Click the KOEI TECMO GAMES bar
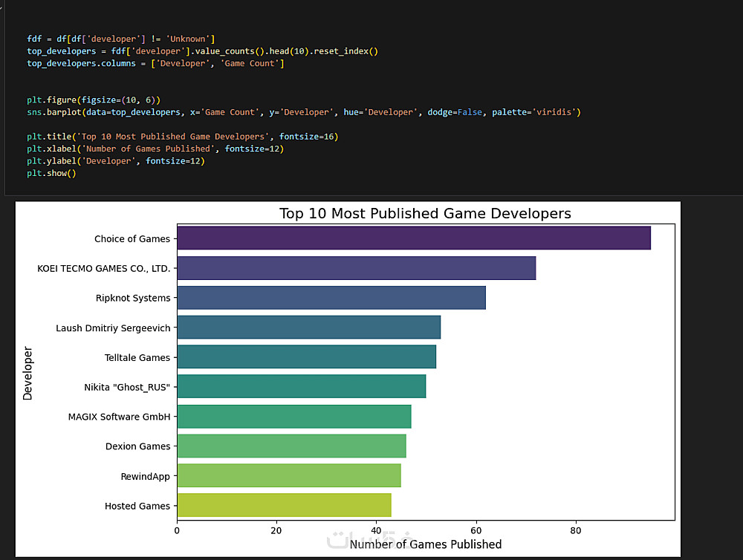The height and width of the screenshot is (560, 743). 357,268
